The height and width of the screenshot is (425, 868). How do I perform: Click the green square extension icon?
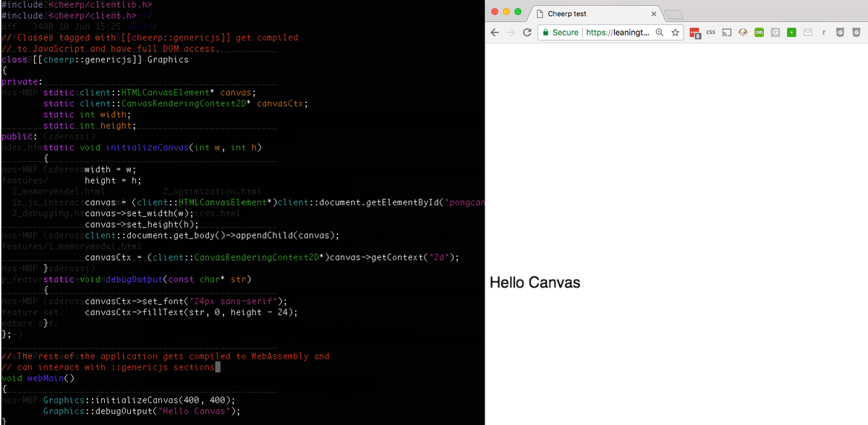tap(791, 32)
